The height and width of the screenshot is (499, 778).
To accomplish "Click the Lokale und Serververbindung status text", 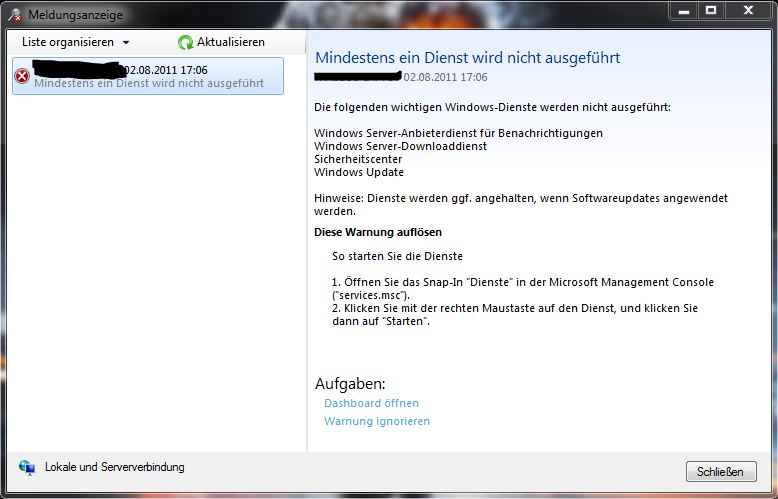I will tap(115, 467).
